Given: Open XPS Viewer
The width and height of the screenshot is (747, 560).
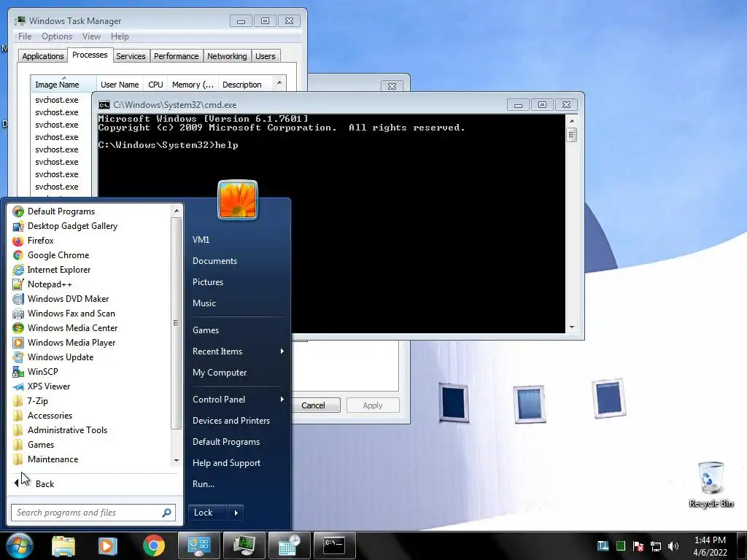Looking at the screenshot, I should (49, 386).
